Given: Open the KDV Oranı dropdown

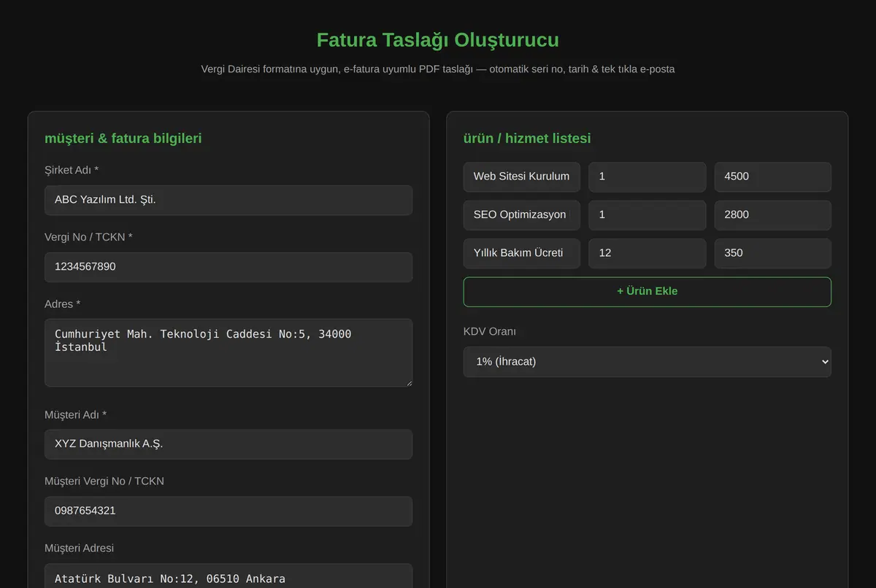Looking at the screenshot, I should tap(648, 362).
